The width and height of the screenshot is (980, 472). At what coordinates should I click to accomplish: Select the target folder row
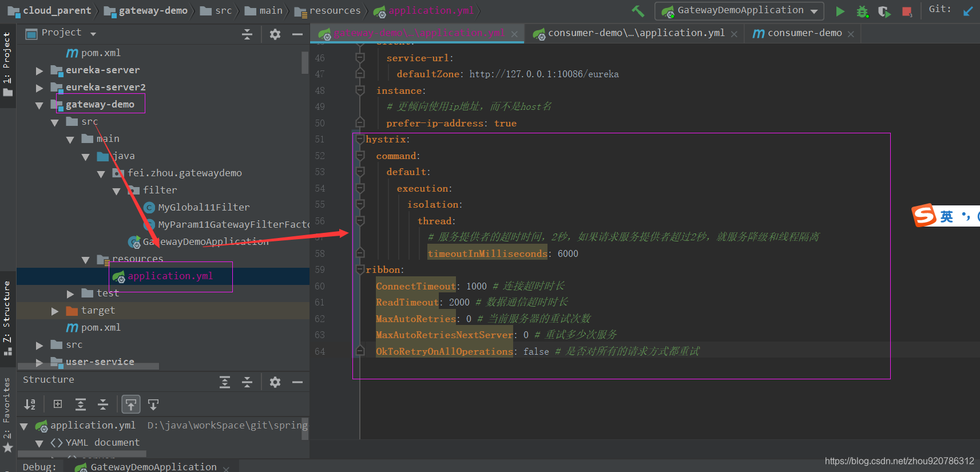[163, 311]
